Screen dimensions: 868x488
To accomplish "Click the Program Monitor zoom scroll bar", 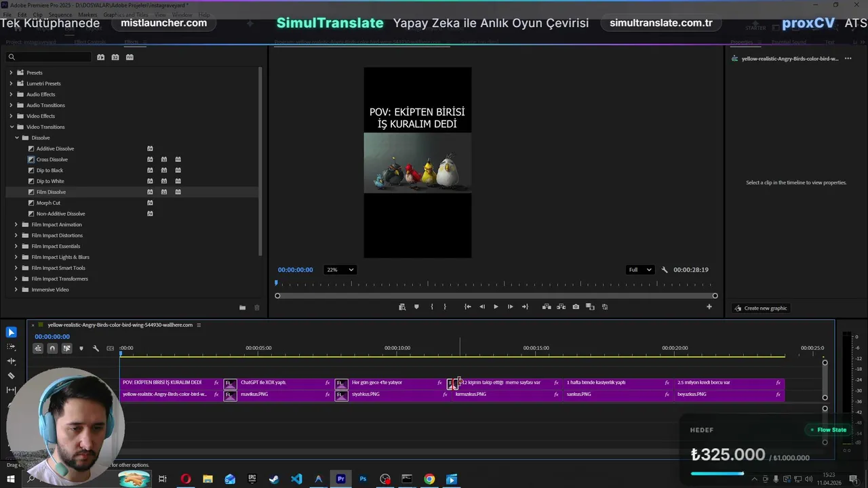I will [x=496, y=296].
